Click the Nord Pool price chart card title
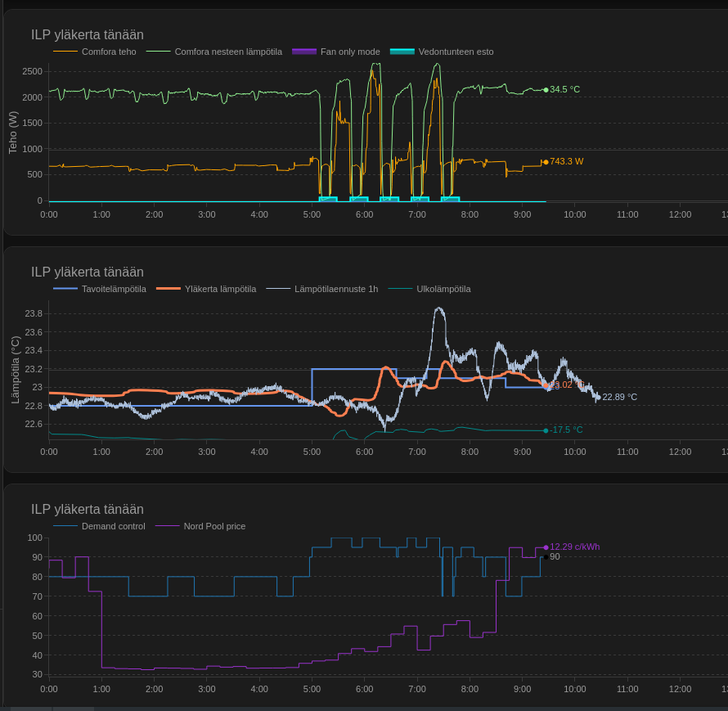 (88, 510)
